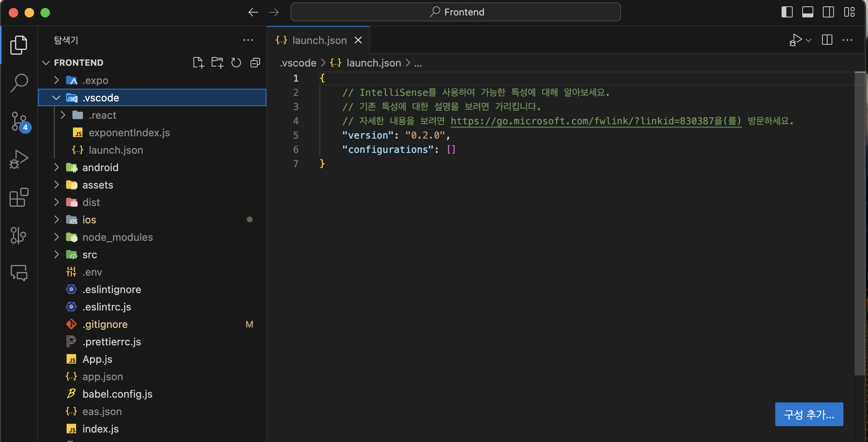Click the blue 구성 추가... button

(809, 414)
